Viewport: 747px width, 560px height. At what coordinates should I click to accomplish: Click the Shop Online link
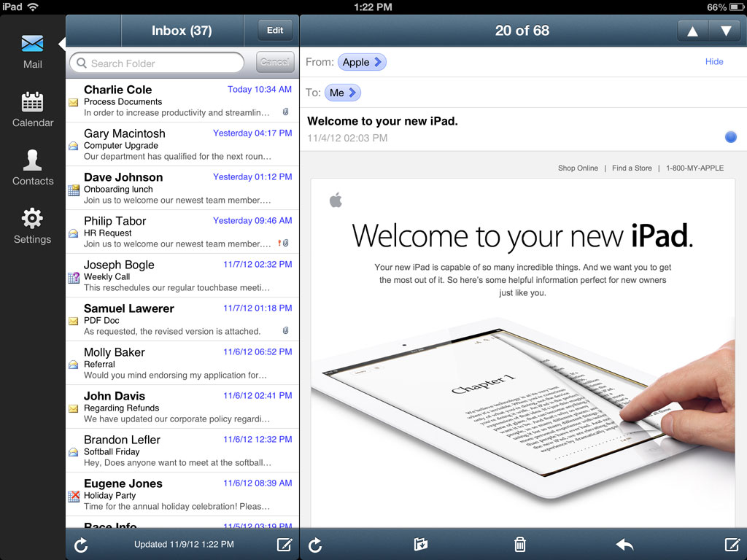pos(578,168)
